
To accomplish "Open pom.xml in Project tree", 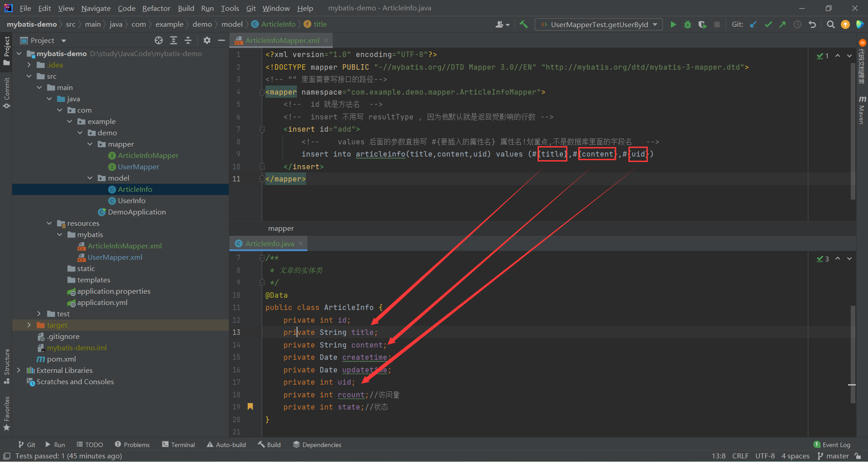I will point(61,359).
